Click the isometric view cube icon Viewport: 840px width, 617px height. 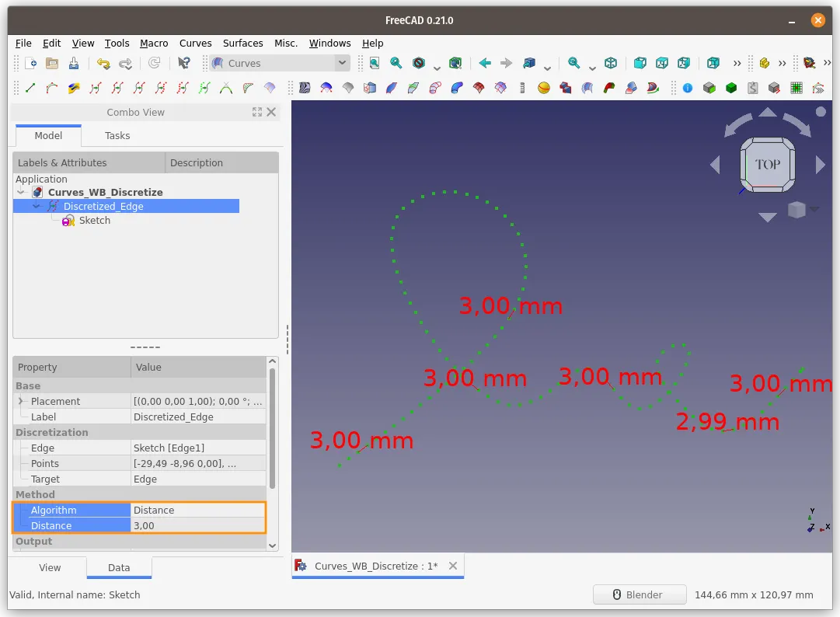click(x=611, y=63)
